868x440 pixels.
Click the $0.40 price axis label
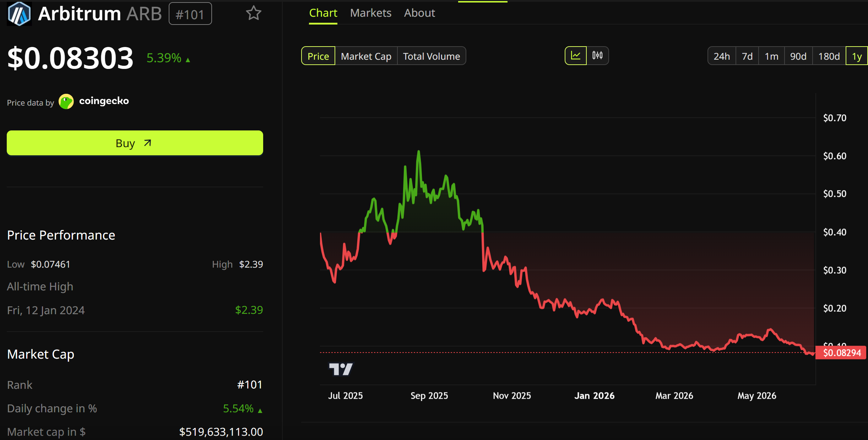click(835, 232)
